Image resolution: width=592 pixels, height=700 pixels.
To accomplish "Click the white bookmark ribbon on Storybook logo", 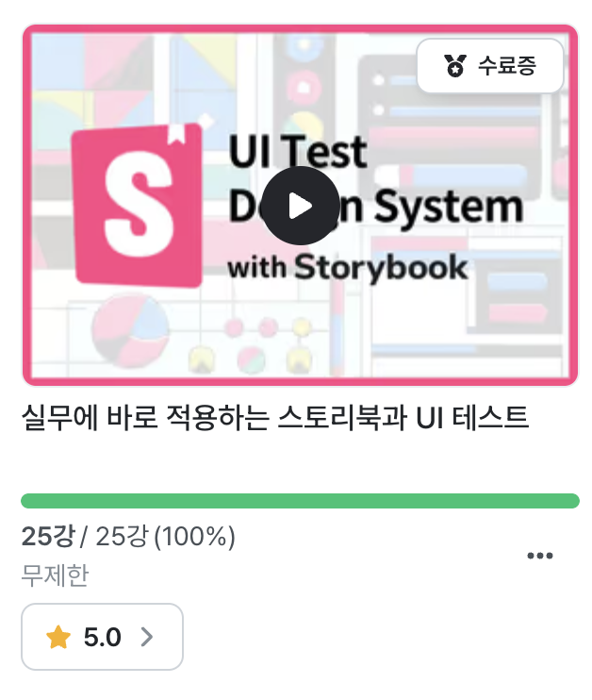I will 176,134.
